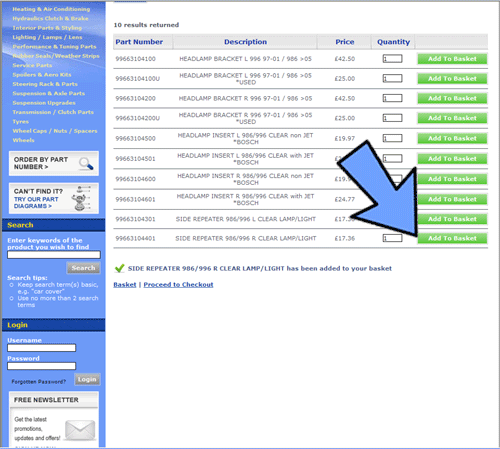Open Rubber Seals/Weather Strips category
Image resolution: width=500 pixels, height=449 pixels.
[56, 56]
